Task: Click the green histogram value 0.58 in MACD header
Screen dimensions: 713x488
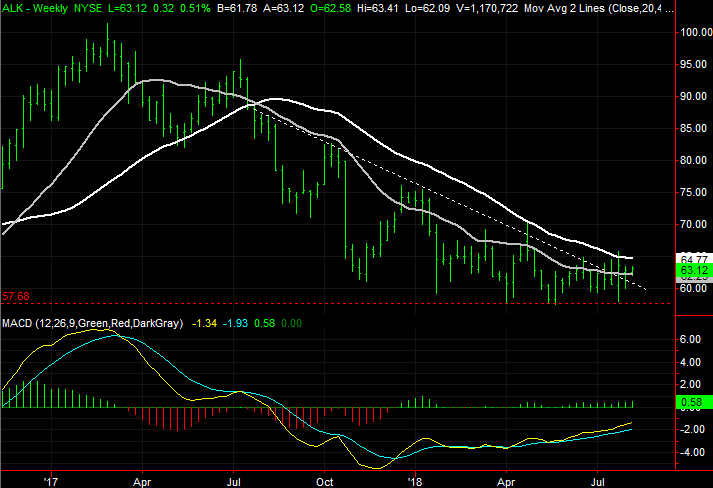Action: coord(265,323)
